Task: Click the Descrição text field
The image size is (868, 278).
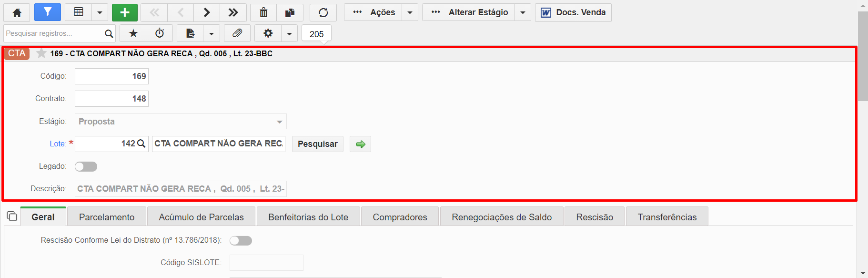Action: click(181, 189)
